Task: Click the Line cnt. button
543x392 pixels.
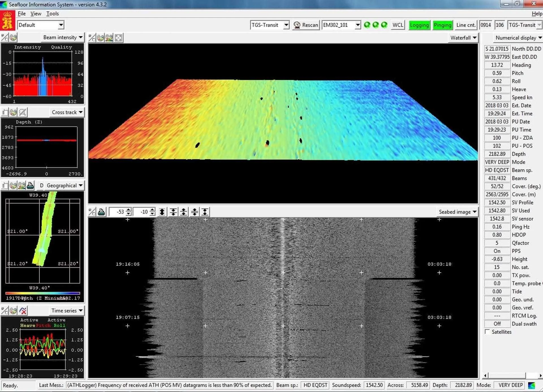Action: (466, 25)
